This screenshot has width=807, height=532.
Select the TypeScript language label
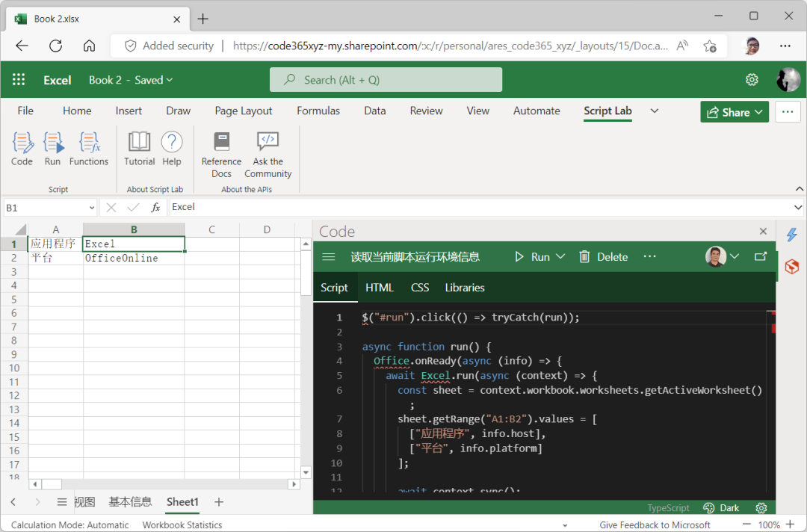(x=668, y=508)
